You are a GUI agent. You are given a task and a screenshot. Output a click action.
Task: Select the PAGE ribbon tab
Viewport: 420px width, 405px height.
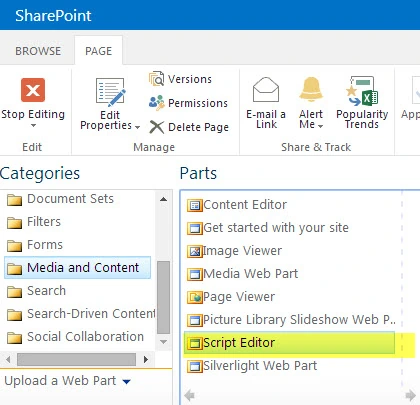99,51
